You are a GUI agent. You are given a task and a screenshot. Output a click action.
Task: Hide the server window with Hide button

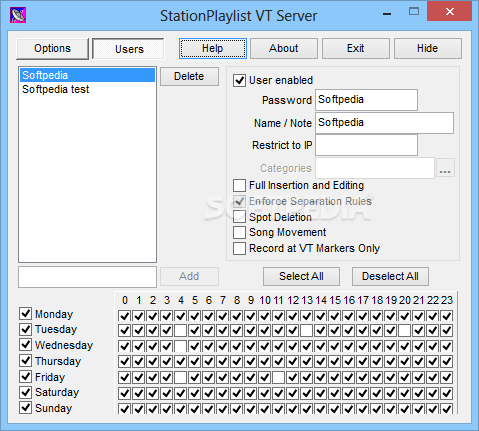[428, 49]
